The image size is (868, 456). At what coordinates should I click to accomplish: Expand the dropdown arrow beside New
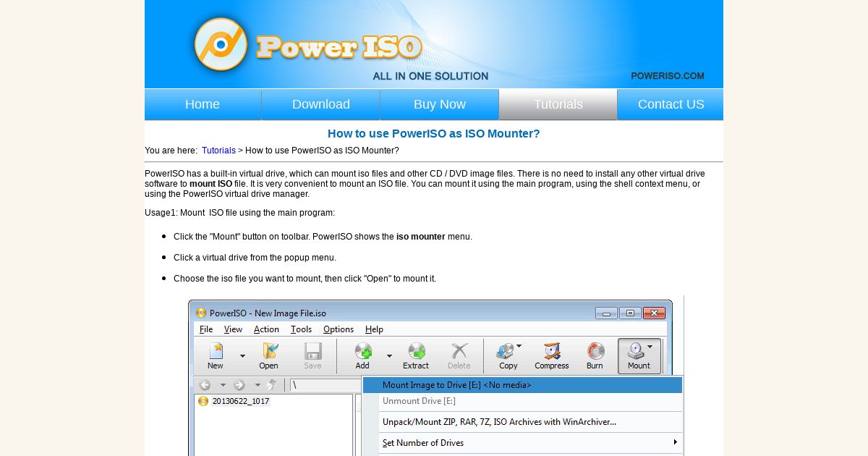point(242,356)
